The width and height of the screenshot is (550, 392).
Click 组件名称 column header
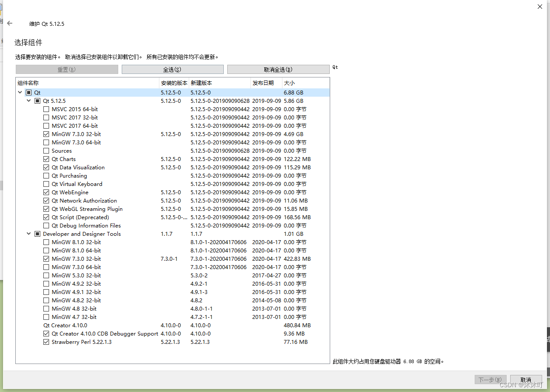[88, 83]
